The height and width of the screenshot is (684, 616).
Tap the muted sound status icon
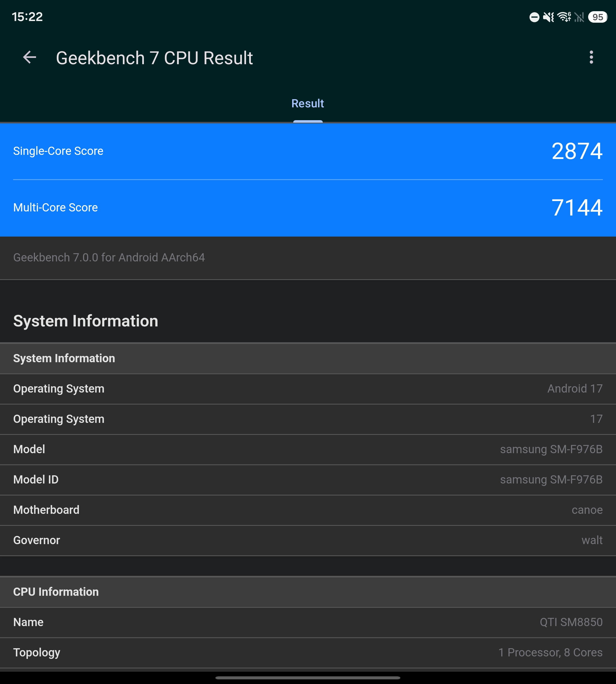548,17
